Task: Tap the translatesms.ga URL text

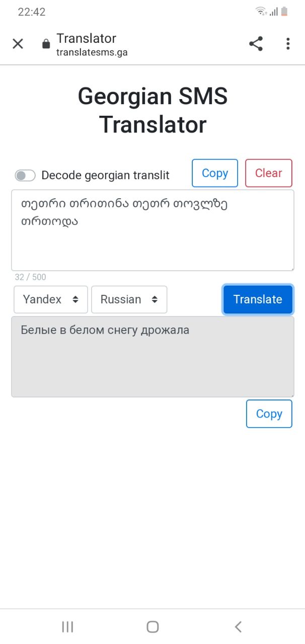Action: 92,52
